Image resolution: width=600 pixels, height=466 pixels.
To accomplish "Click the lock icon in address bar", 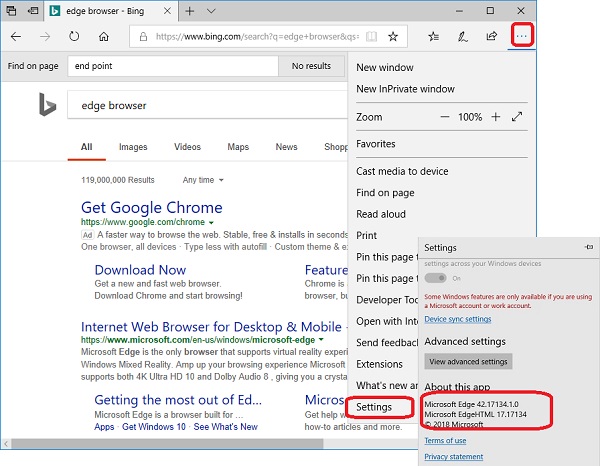I will click(143, 37).
